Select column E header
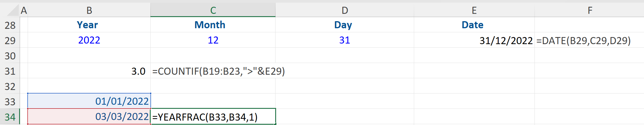This screenshot has height=125, width=644. point(474,10)
